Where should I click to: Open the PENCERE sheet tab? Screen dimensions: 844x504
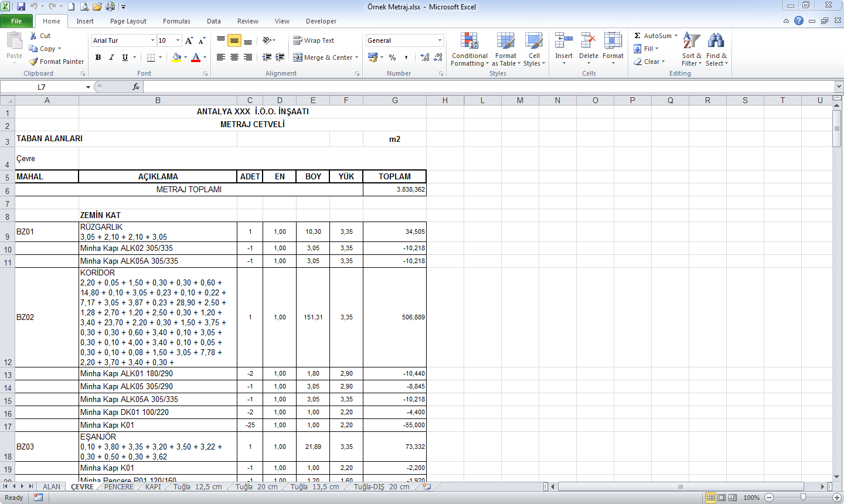(x=119, y=487)
